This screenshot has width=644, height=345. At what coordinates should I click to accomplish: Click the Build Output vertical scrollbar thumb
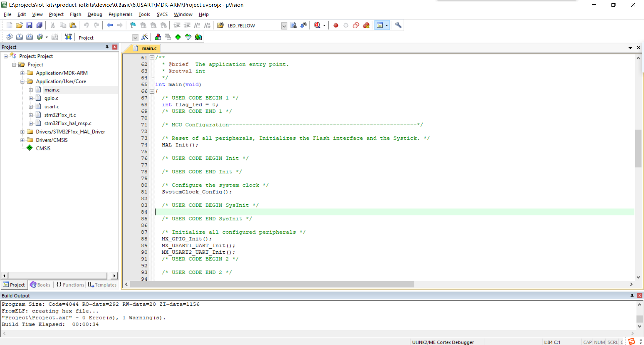[x=640, y=319]
